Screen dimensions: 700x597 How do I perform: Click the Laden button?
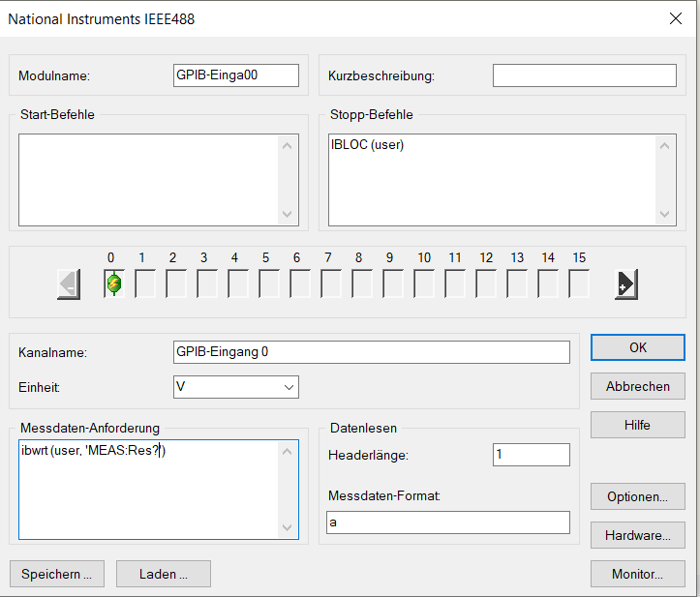[x=164, y=574]
